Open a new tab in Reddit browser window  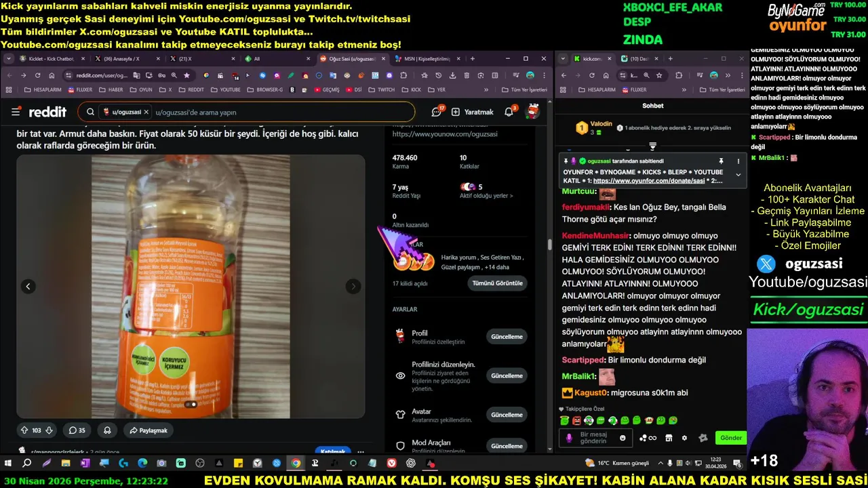pos(473,59)
